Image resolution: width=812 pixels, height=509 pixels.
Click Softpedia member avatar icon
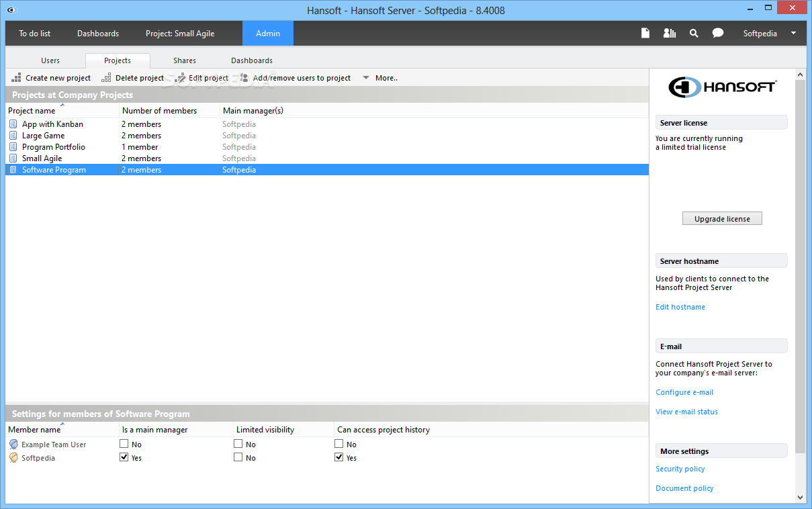pos(13,458)
